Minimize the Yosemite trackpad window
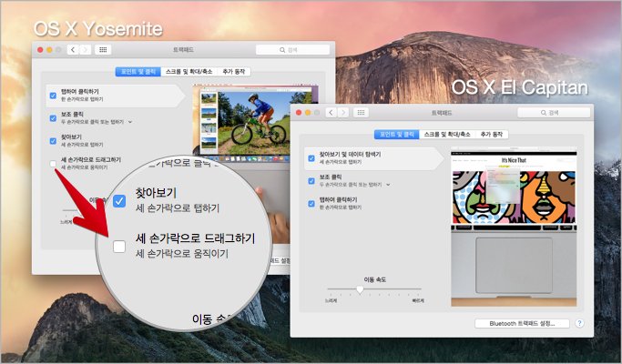This screenshot has width=622, height=364. tap(49, 49)
